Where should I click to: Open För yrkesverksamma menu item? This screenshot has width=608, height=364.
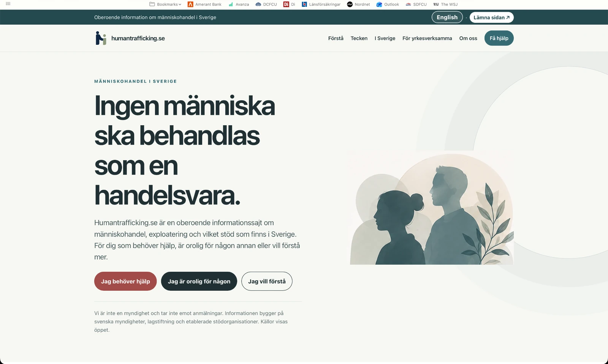click(427, 38)
